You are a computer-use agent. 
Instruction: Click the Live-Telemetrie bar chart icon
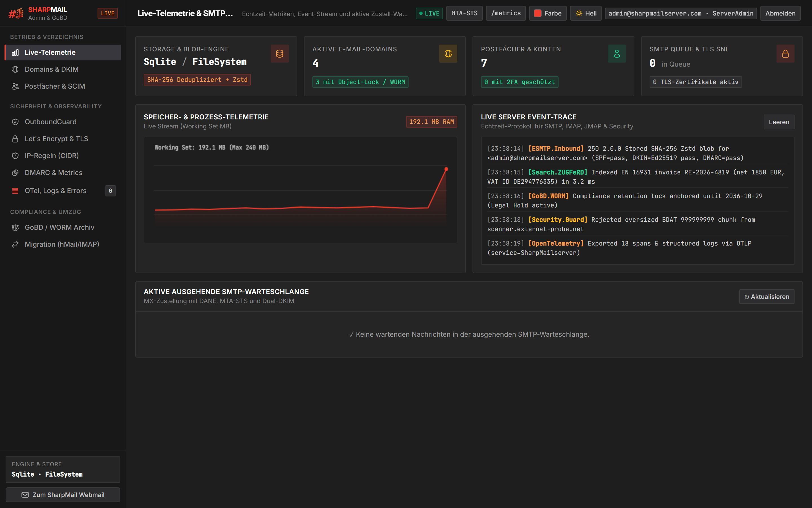(x=15, y=52)
